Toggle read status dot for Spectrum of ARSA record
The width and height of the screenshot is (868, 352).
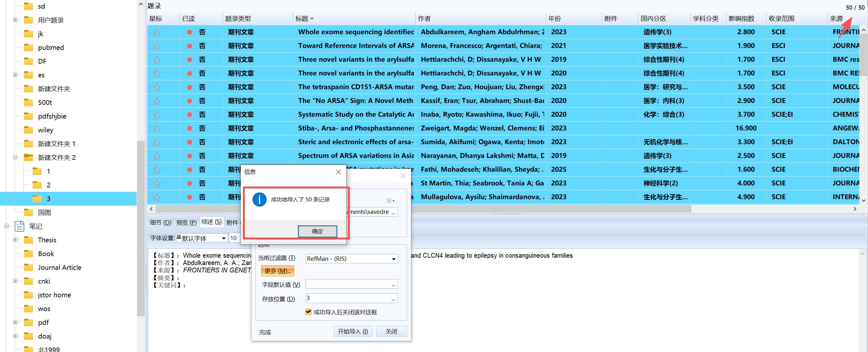click(190, 156)
